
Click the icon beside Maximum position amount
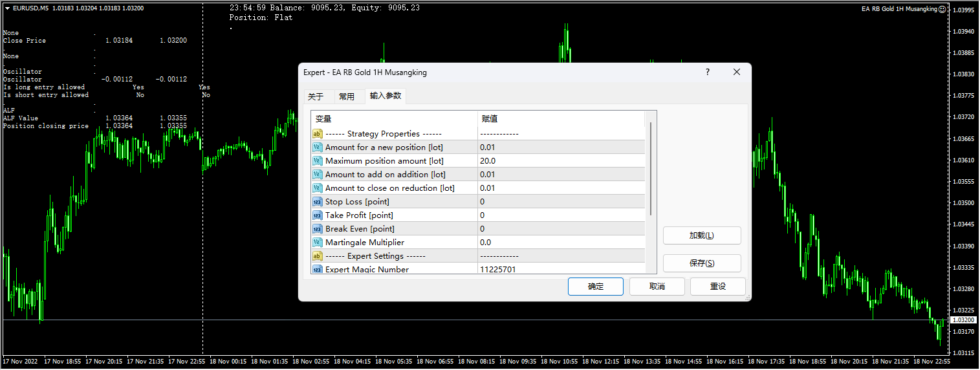pyautogui.click(x=318, y=161)
